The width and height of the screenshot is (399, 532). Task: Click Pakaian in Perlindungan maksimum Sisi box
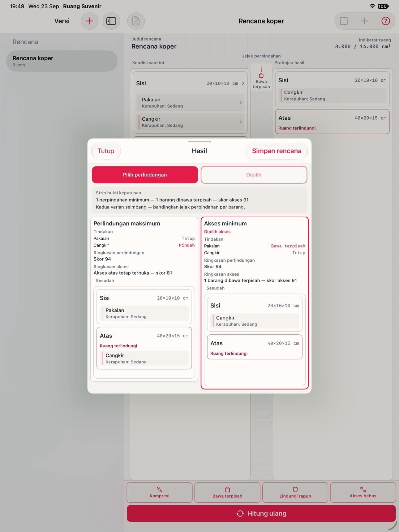[144, 313]
